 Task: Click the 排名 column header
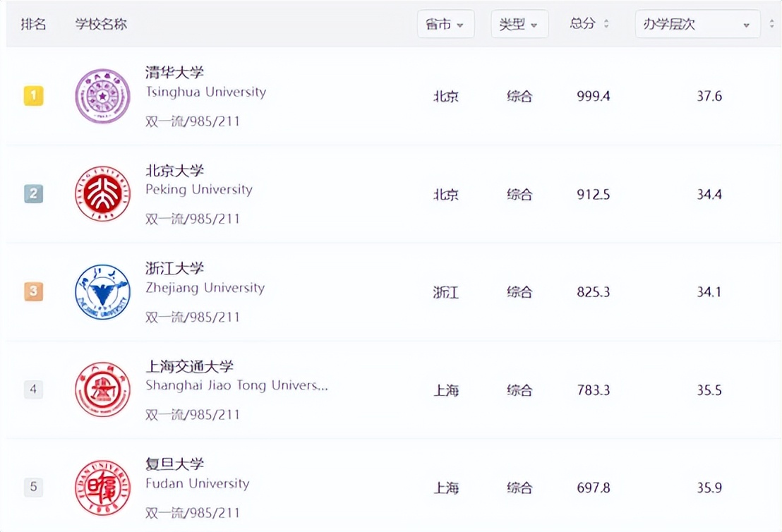click(x=33, y=23)
